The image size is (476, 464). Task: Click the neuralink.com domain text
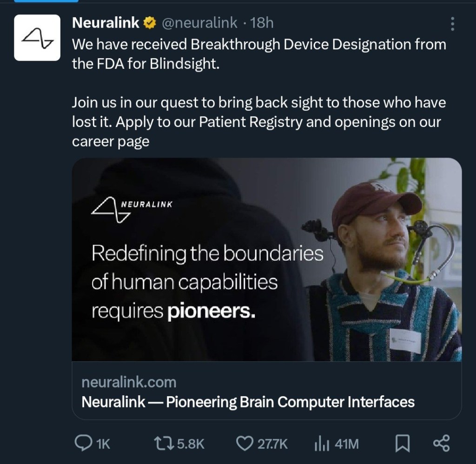point(129,383)
